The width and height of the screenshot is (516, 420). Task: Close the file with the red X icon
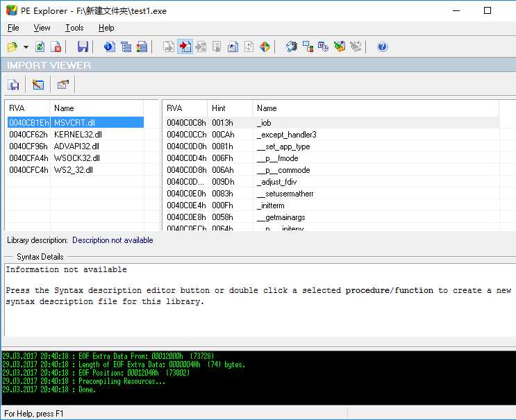(x=56, y=47)
